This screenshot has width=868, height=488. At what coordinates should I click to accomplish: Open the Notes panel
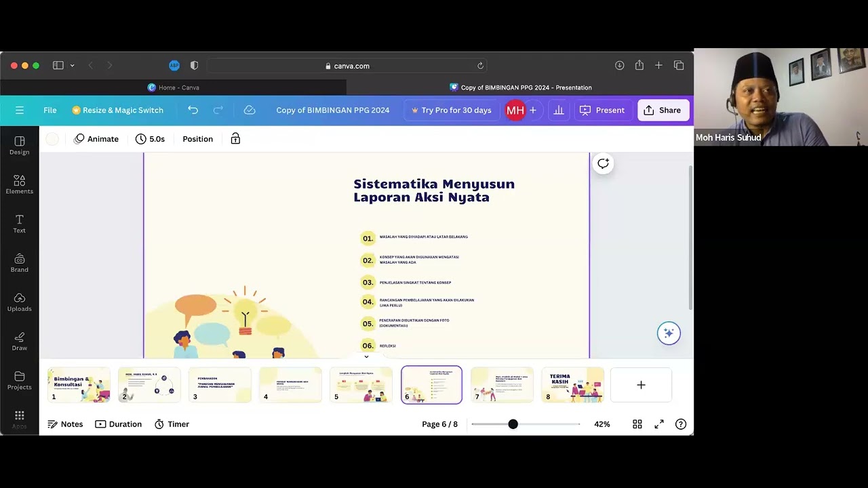(65, 424)
